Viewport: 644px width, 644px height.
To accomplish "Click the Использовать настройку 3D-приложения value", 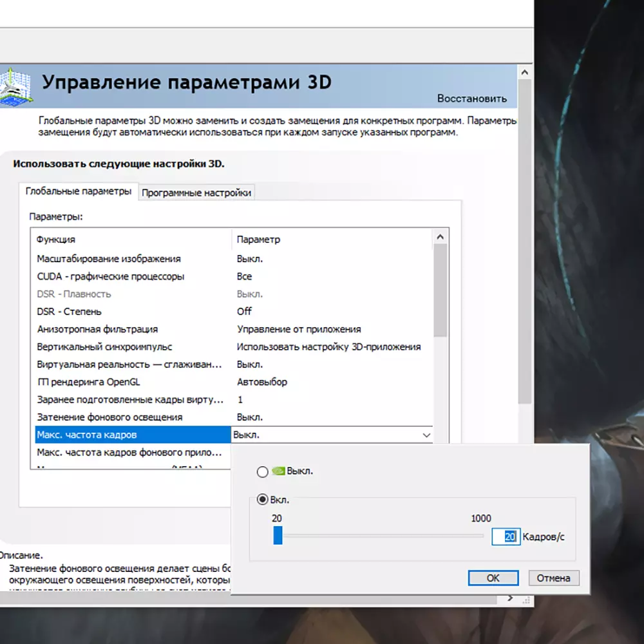I will click(x=328, y=347).
